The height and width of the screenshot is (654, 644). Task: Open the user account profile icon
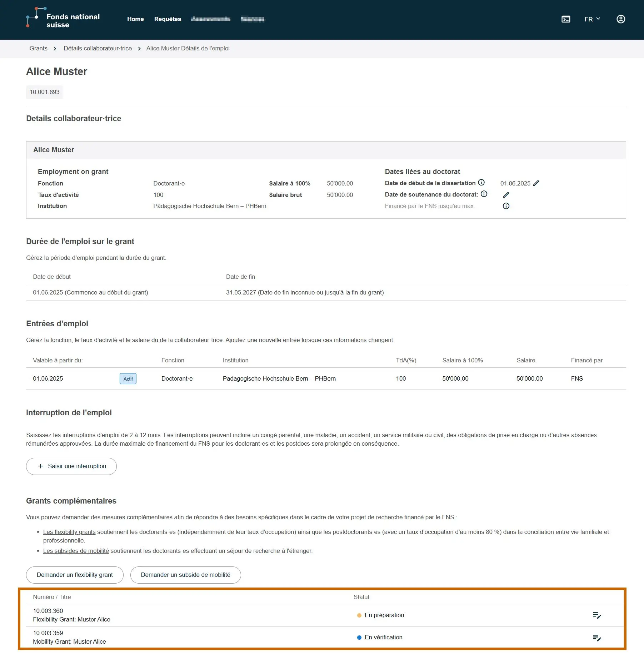click(621, 19)
